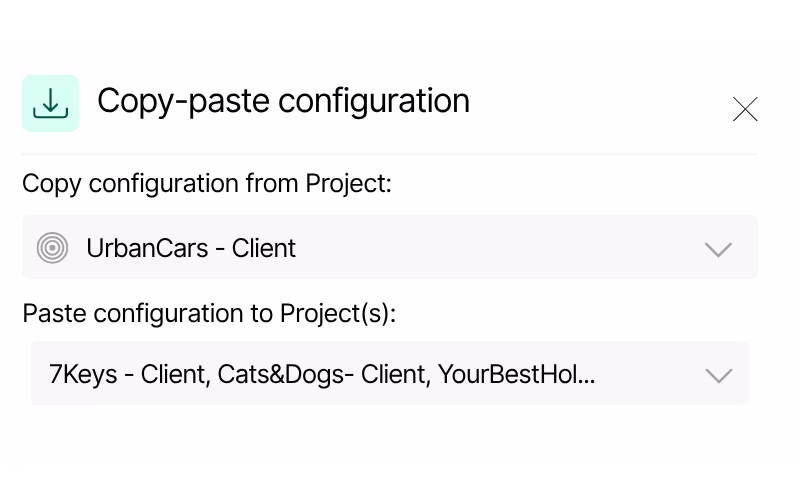Click the 7Keys - Client name in field
This screenshot has height=500, width=800.
click(x=129, y=374)
